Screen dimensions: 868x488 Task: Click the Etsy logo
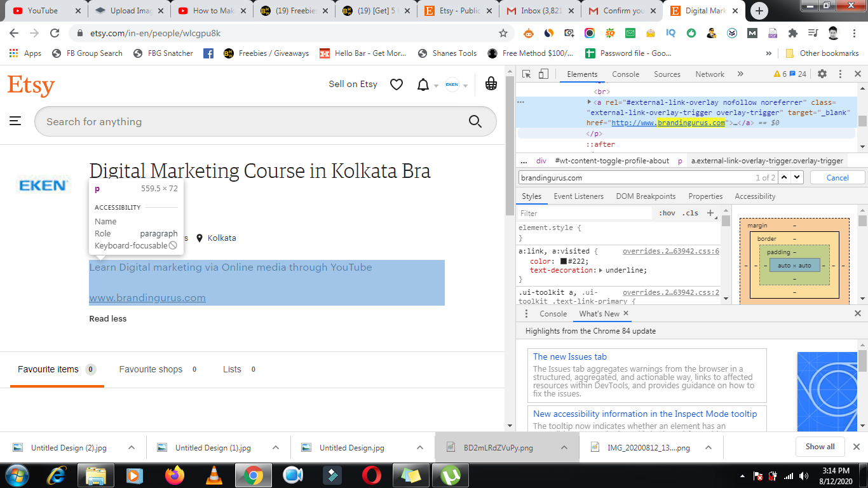[31, 85]
